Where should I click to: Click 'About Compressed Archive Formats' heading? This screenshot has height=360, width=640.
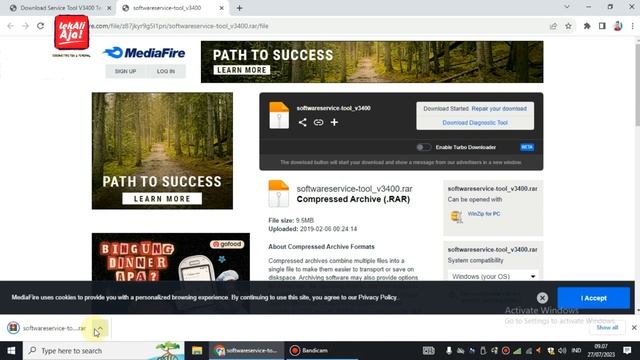[321, 247]
